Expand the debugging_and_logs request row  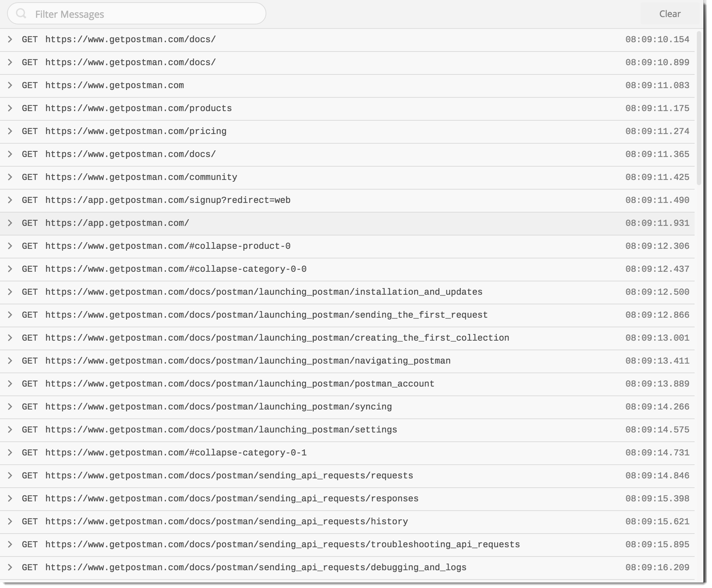pyautogui.click(x=10, y=567)
